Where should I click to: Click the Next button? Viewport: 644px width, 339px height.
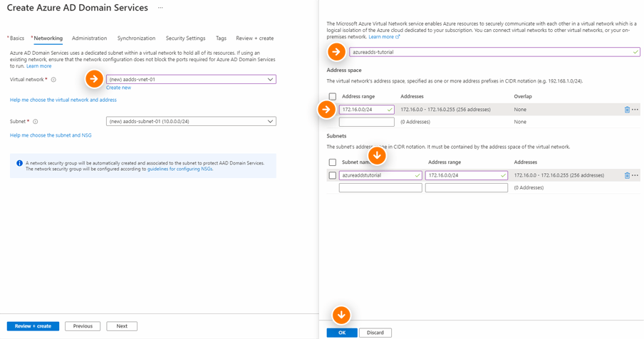click(x=122, y=326)
